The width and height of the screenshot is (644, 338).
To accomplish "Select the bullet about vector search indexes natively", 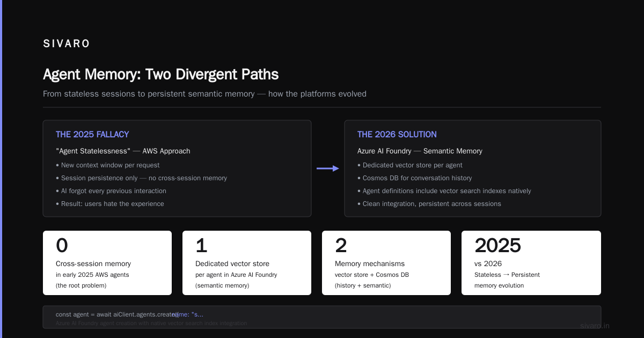I will tap(444, 191).
